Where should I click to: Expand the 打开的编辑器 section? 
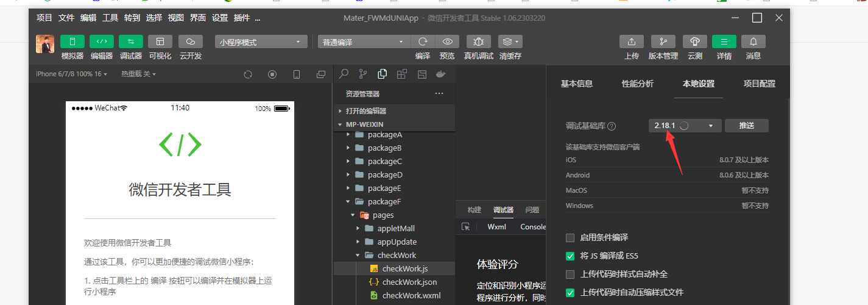pyautogui.click(x=394, y=111)
